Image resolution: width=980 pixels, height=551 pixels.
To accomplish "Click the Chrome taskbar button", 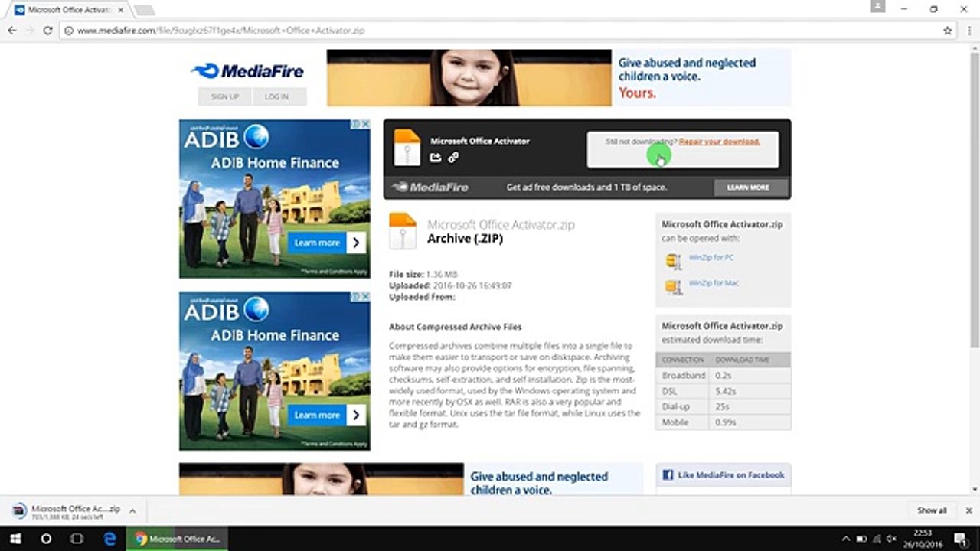I will coord(178,539).
